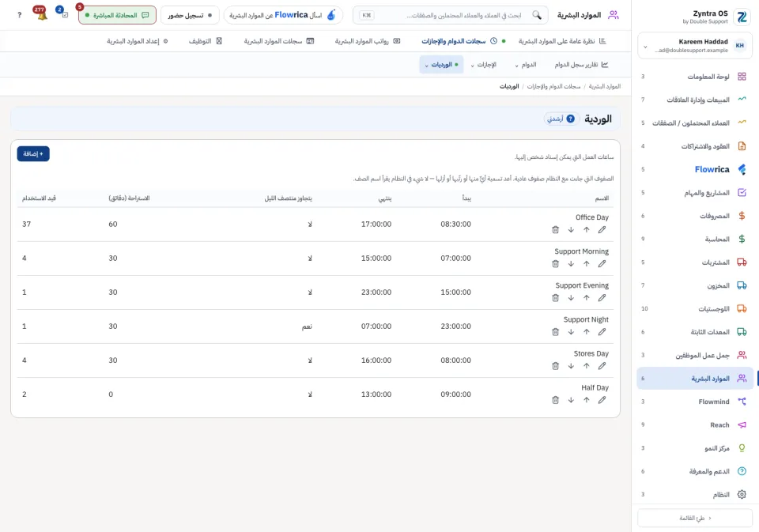Edit the Office Day shift with pencil icon
This screenshot has width=759, height=532.
pos(602,230)
